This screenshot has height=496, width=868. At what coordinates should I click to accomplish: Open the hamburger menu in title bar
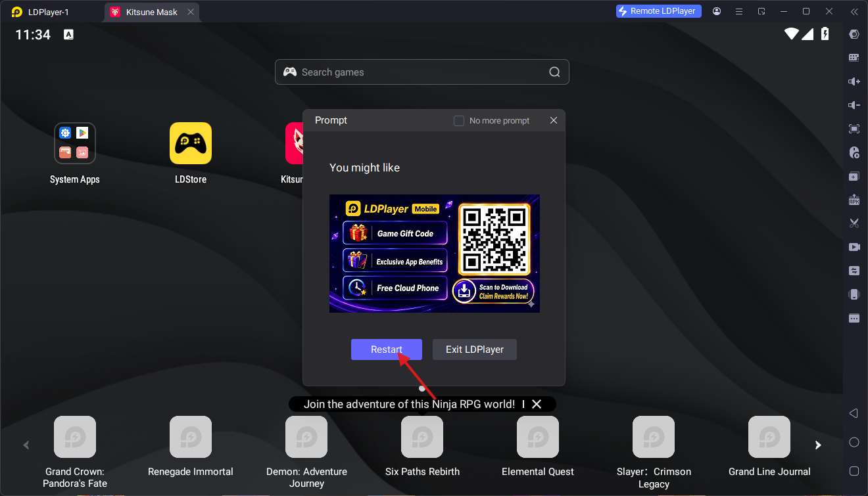(739, 11)
